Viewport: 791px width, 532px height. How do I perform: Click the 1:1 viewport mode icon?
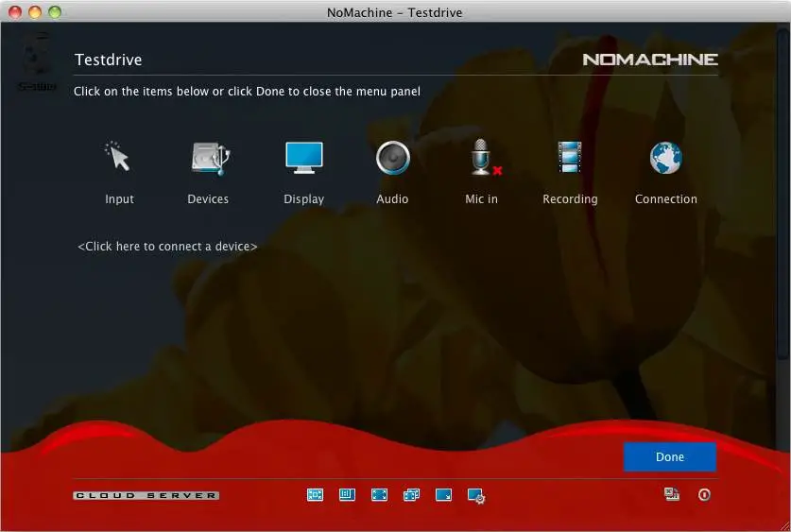[347, 495]
